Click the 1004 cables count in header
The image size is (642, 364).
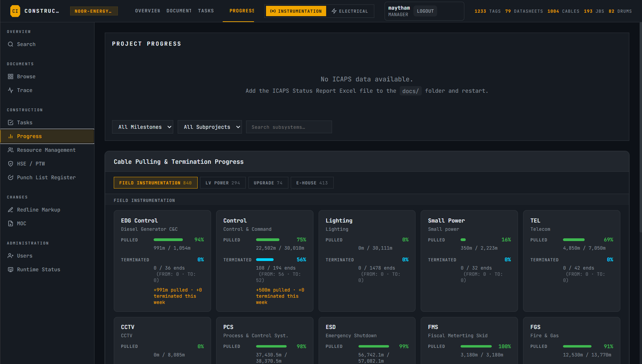563,11
